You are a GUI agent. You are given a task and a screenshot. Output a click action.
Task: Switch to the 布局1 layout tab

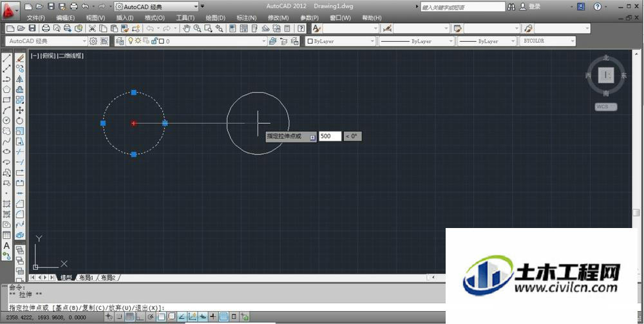pyautogui.click(x=86, y=278)
